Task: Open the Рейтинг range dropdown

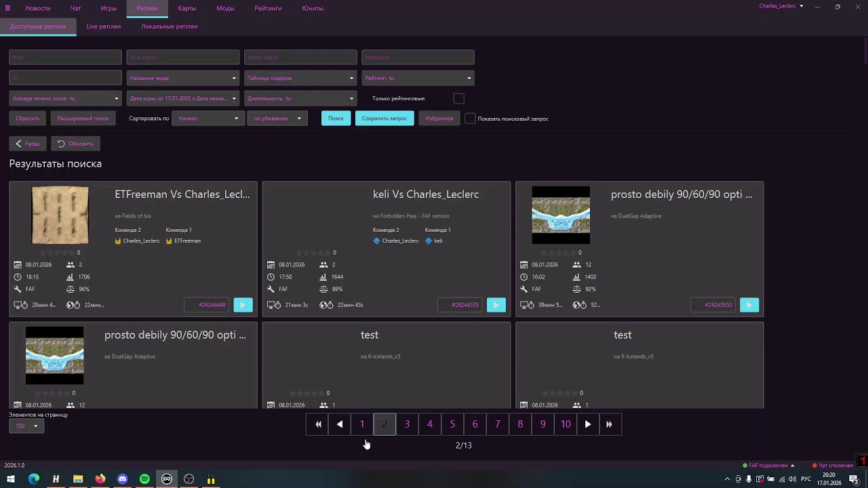Action: pyautogui.click(x=418, y=78)
